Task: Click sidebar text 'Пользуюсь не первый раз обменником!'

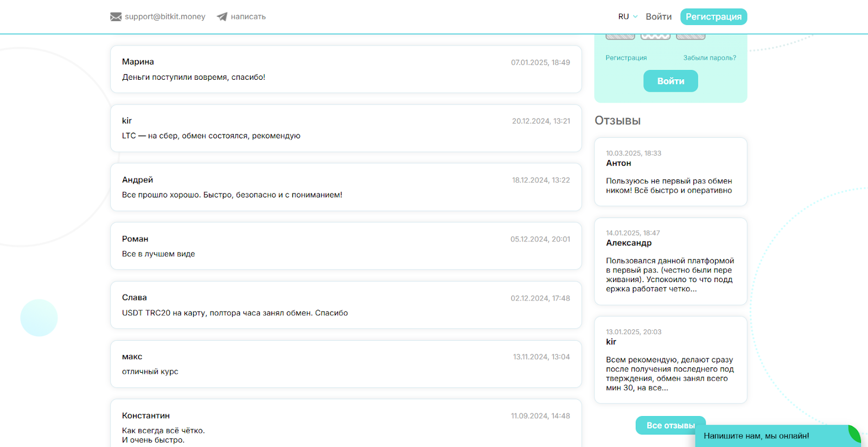Action: click(669, 186)
